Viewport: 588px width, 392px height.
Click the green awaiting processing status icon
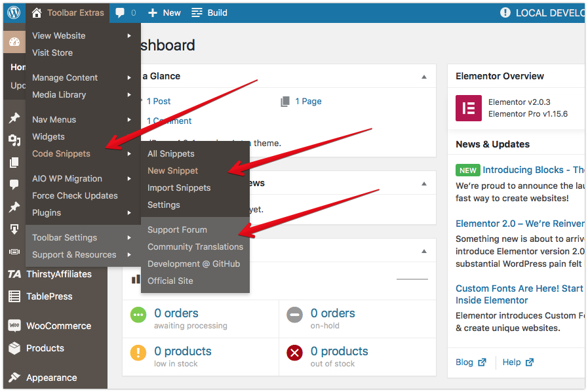pyautogui.click(x=138, y=315)
